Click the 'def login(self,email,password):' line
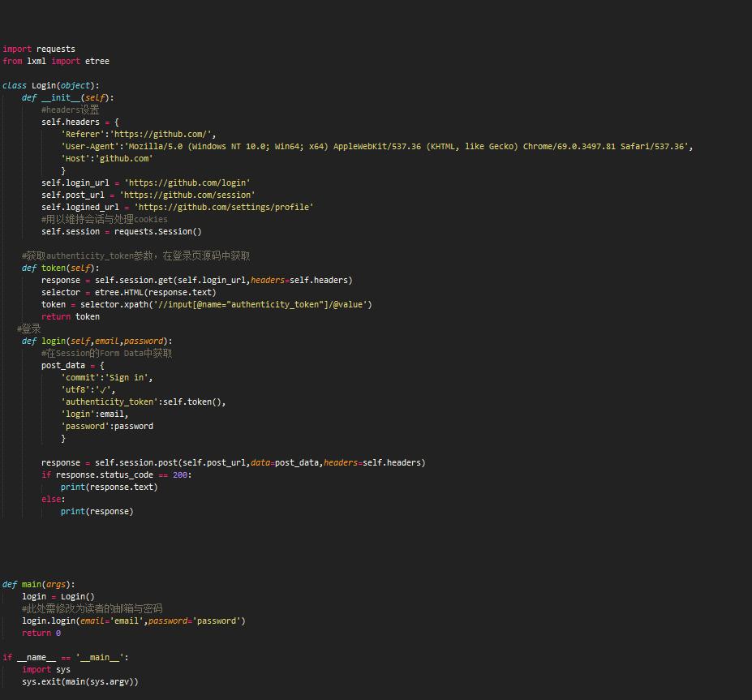The image size is (752, 700). [97, 341]
